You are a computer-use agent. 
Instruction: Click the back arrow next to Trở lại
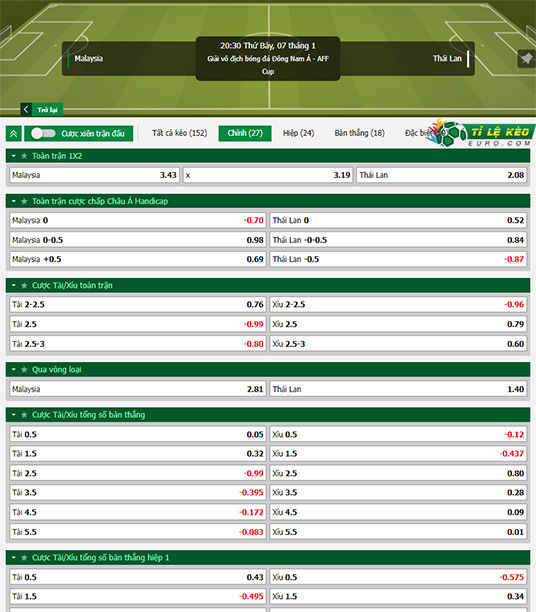click(x=26, y=109)
